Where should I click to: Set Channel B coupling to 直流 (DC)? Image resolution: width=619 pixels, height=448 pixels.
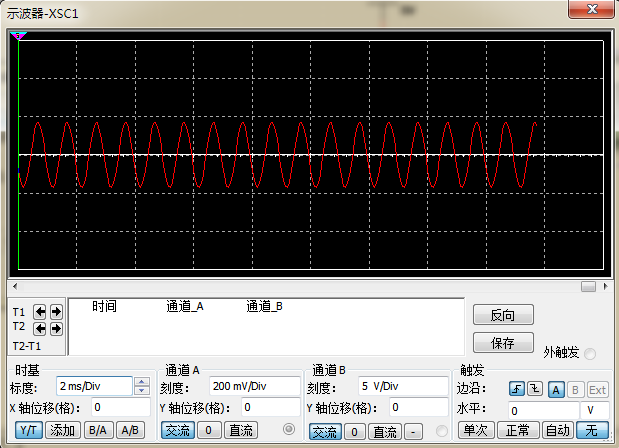pyautogui.click(x=385, y=432)
